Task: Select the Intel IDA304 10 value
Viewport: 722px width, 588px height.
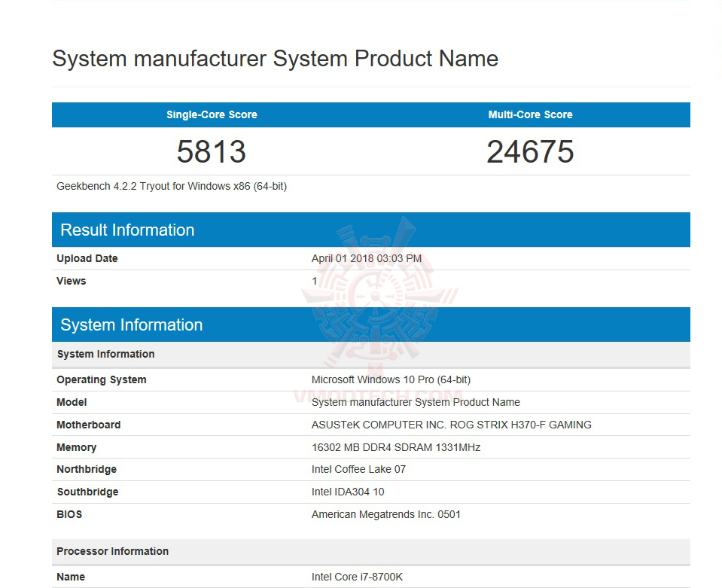Action: pos(348,492)
